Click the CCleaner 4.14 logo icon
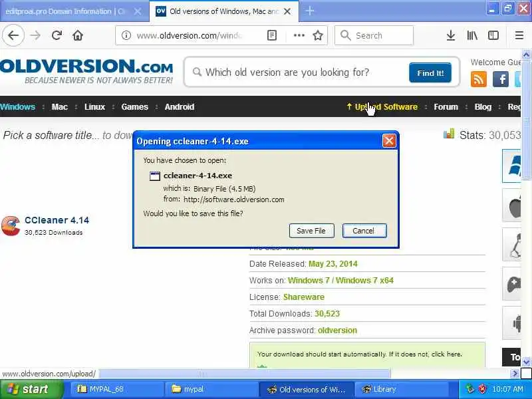Image resolution: width=532 pixels, height=399 pixels. click(11, 225)
